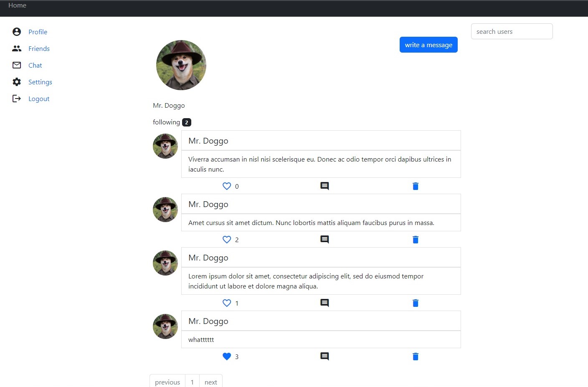588x387 pixels.
Task: Select page 1 in the pagination control
Action: click(x=192, y=382)
